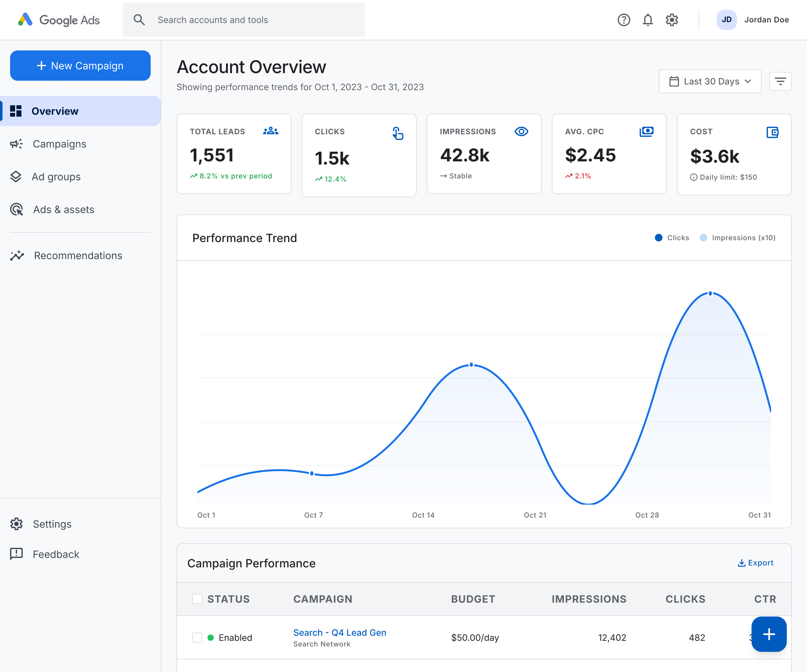Click the Google Ads logo
807x672 pixels.
59,20
